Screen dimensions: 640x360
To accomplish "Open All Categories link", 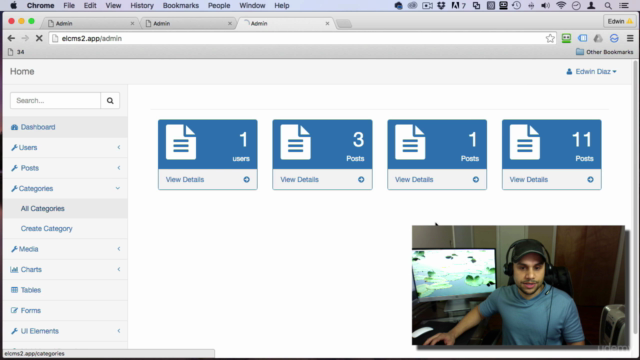I will (42, 209).
